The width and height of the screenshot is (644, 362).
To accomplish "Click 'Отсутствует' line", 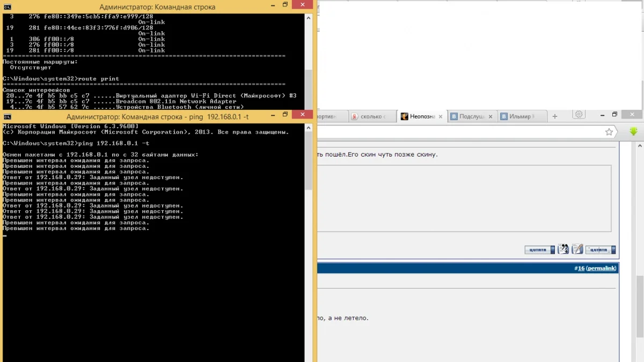I will 31,68.
